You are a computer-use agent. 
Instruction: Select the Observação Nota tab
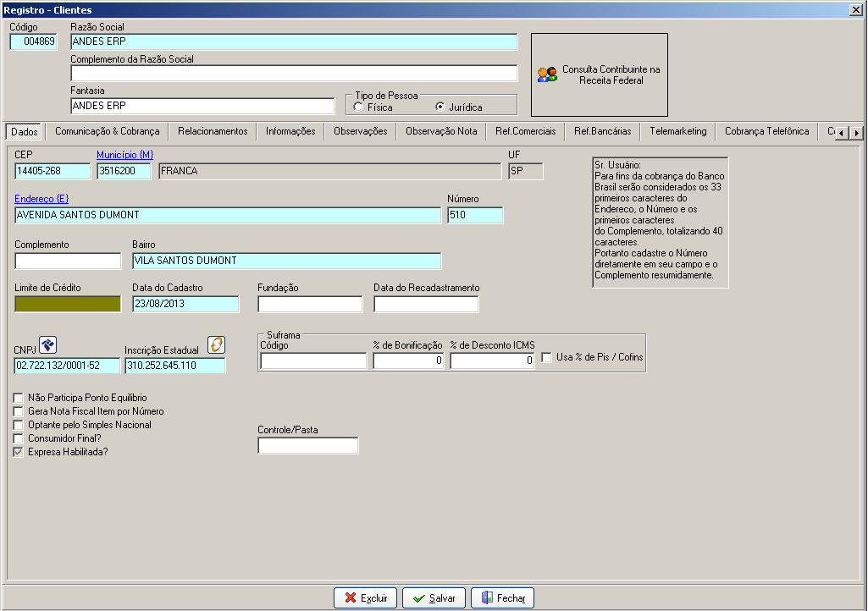pyautogui.click(x=441, y=131)
